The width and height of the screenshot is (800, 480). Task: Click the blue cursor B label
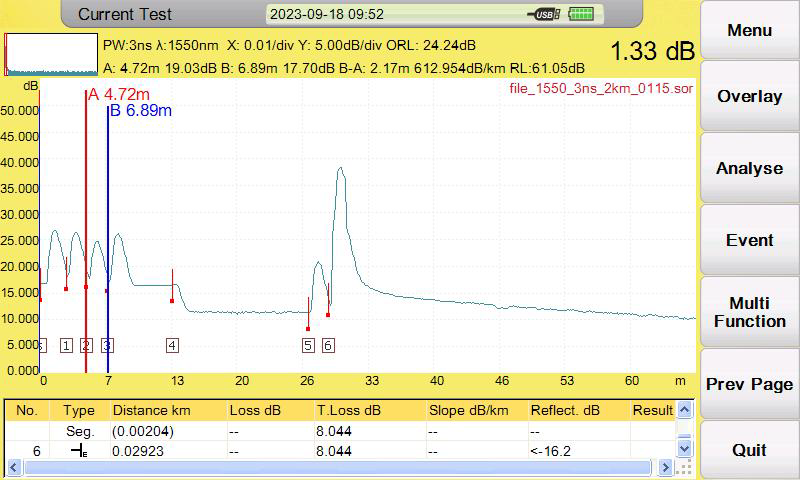[x=141, y=110]
